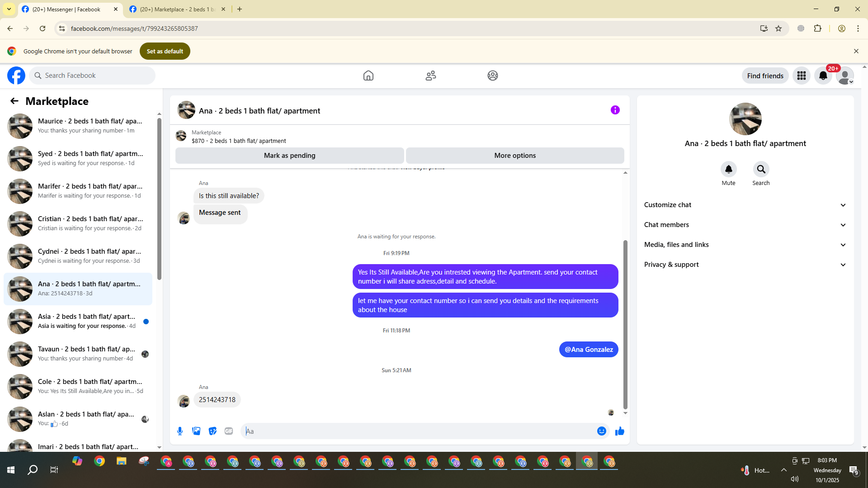
Task: Focus the message input box
Action: (420, 431)
